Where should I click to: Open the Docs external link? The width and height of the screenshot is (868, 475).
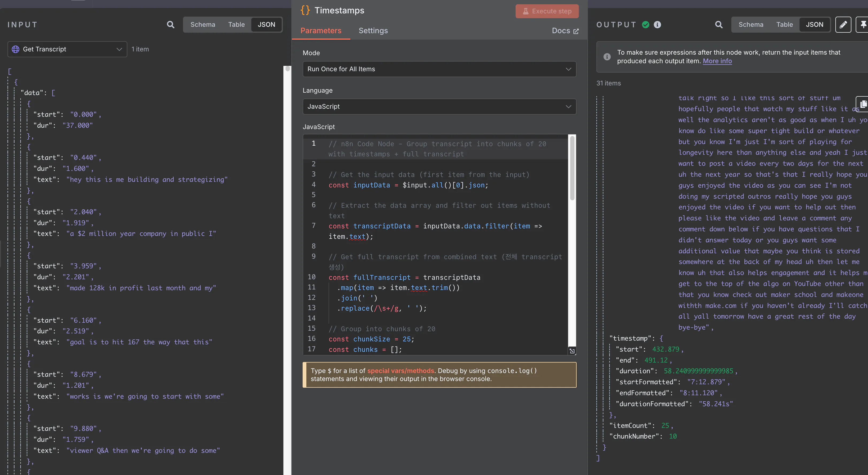[565, 31]
